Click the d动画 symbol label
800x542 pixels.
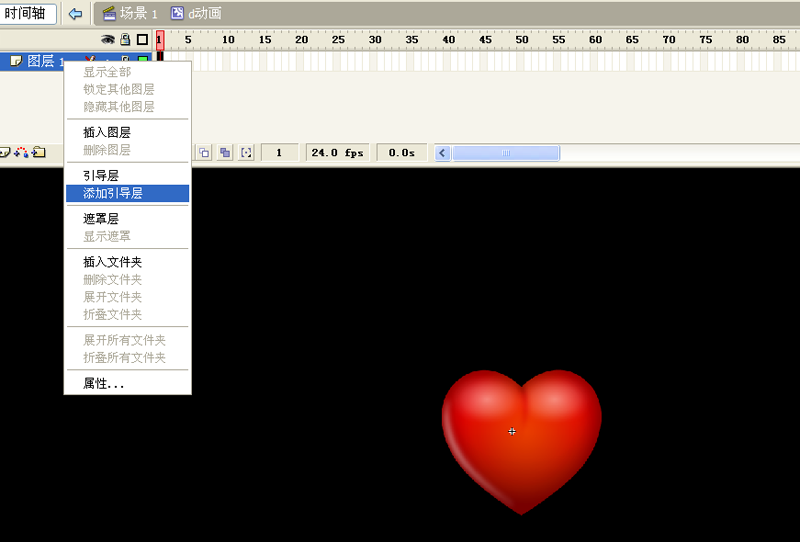[x=205, y=13]
